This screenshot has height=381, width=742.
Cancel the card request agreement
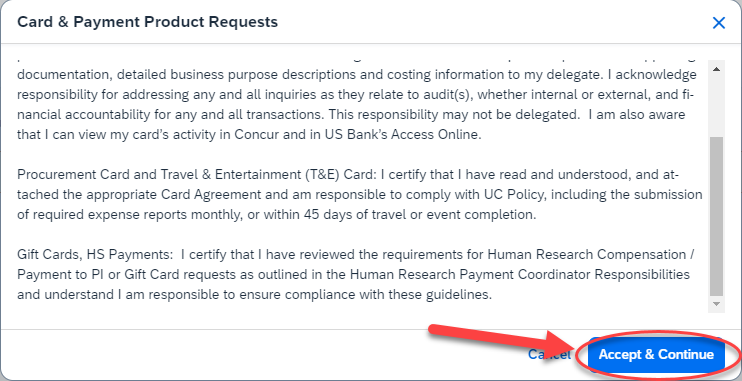point(549,354)
